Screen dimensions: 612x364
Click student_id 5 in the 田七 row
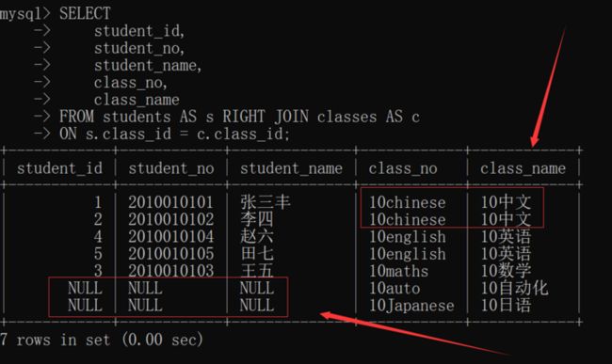tap(98, 254)
